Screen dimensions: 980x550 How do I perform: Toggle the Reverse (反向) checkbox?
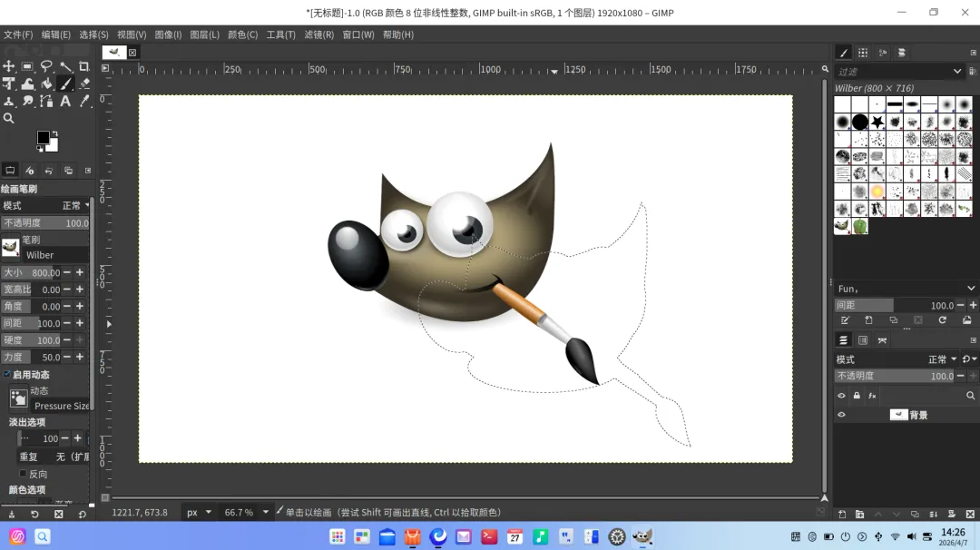[x=23, y=474]
